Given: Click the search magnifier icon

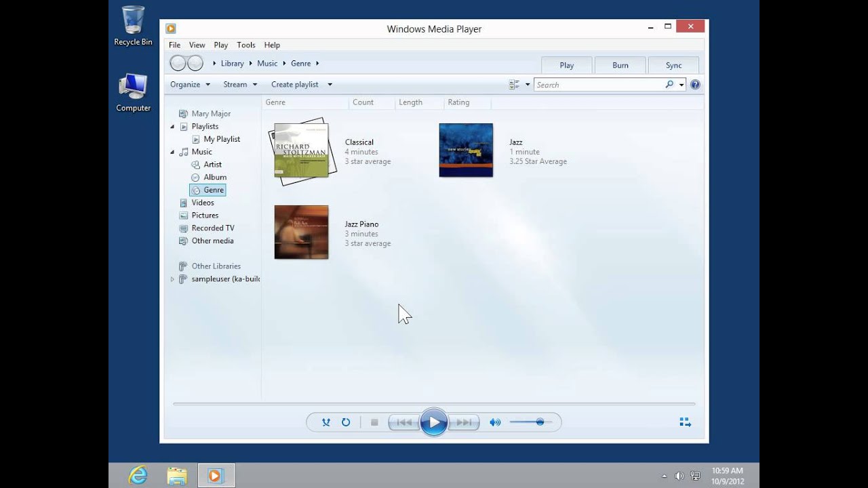Looking at the screenshot, I should pos(669,85).
